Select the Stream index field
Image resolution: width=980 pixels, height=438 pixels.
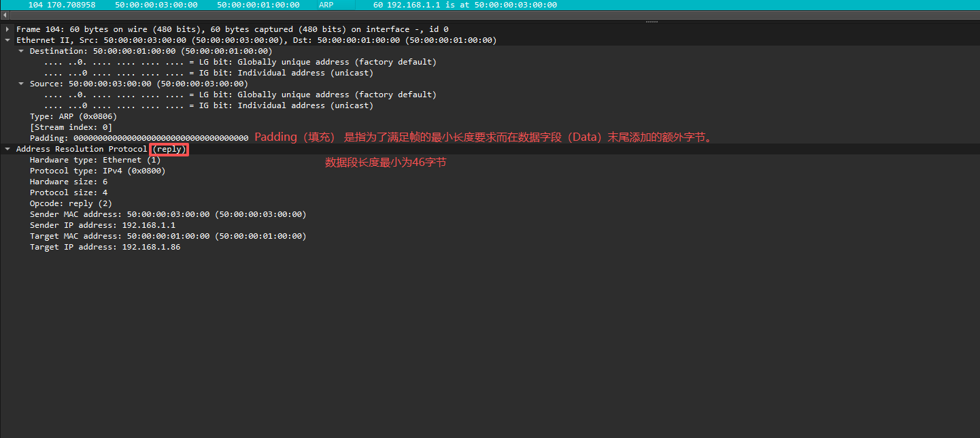click(x=71, y=127)
